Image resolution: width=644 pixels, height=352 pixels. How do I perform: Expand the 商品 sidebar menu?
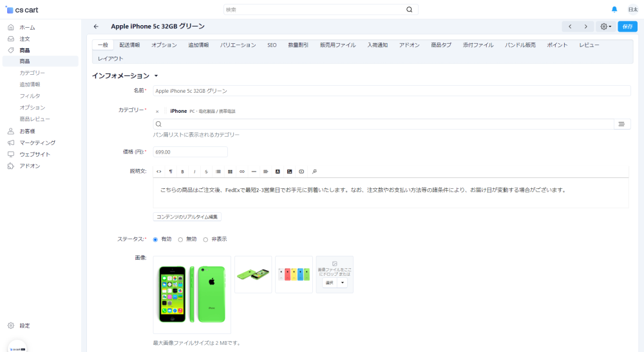tap(24, 50)
